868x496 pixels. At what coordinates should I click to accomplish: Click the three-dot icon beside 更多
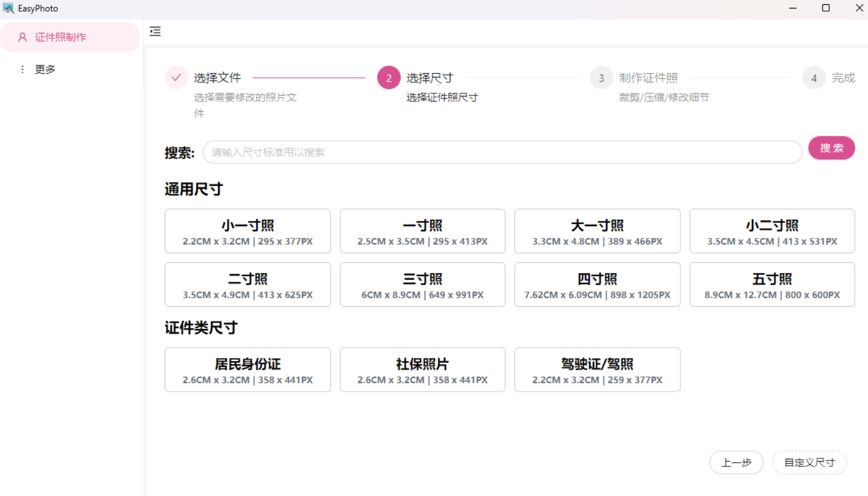[22, 69]
